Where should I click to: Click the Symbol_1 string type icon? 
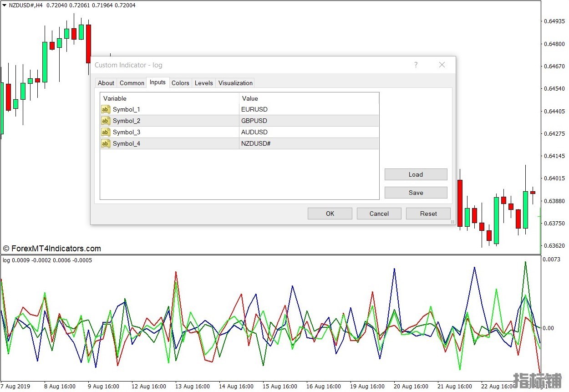pos(106,109)
